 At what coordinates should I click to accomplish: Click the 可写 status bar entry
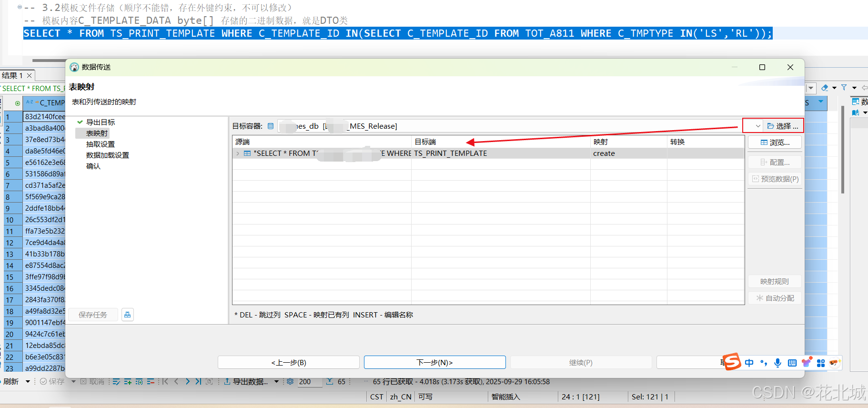click(425, 397)
